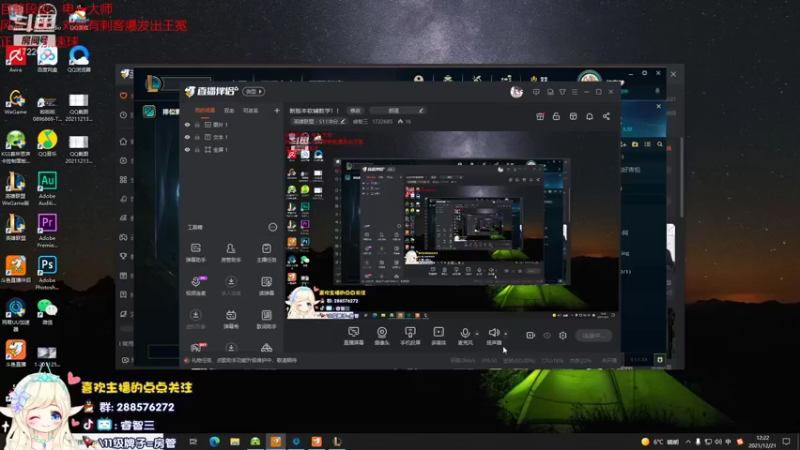Open the Adobe Audition desktop shortcut
This screenshot has height=450, width=800.
[x=47, y=188]
